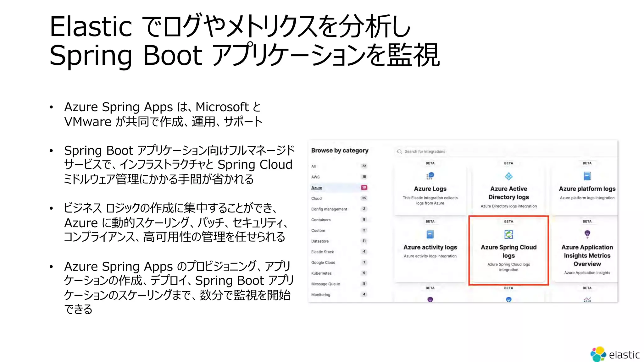Screen dimensions: 644x362
Task: Click the All count badge 72
Action: tap(364, 166)
